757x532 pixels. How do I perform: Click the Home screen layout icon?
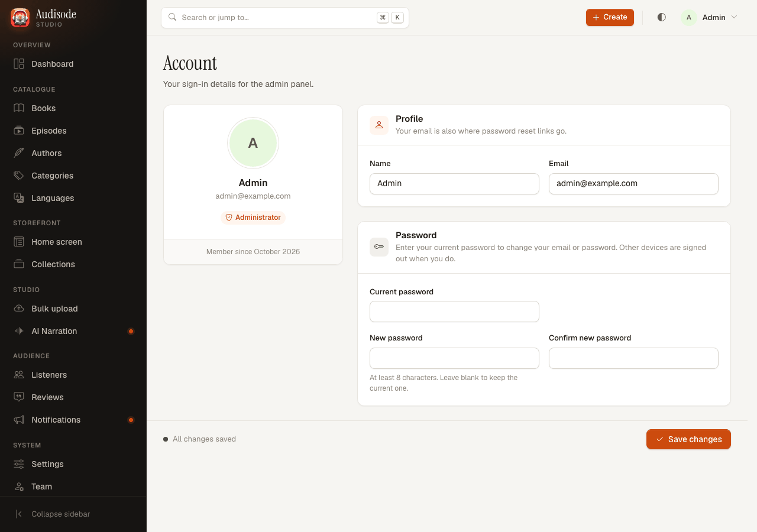tap(19, 242)
